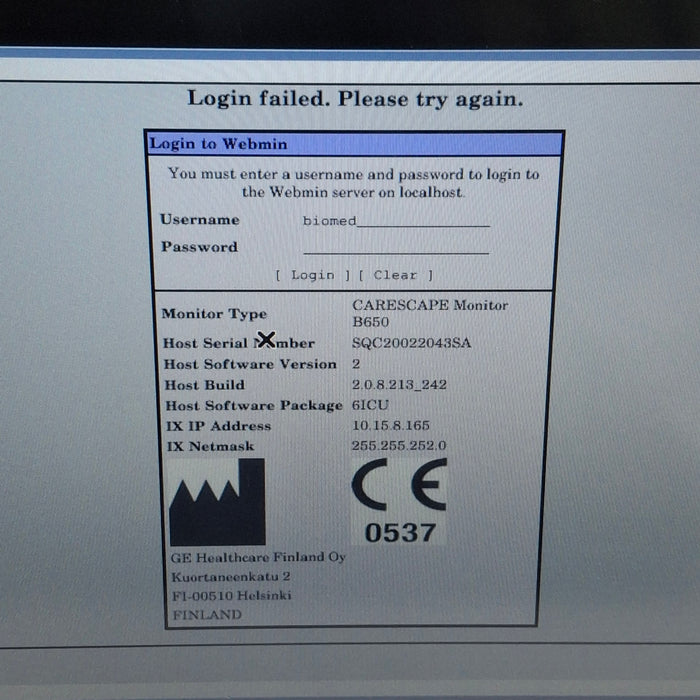The width and height of the screenshot is (700, 700).
Task: Select the IP address 10.15.8.165
Action: (391, 426)
